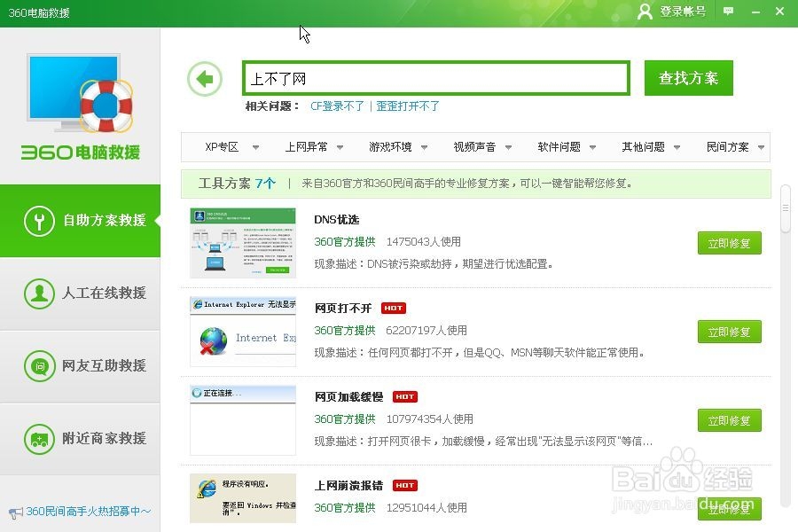Switch to the 网友互助救援 sidebar tab
Screen dimensions: 798x532
tap(80, 365)
